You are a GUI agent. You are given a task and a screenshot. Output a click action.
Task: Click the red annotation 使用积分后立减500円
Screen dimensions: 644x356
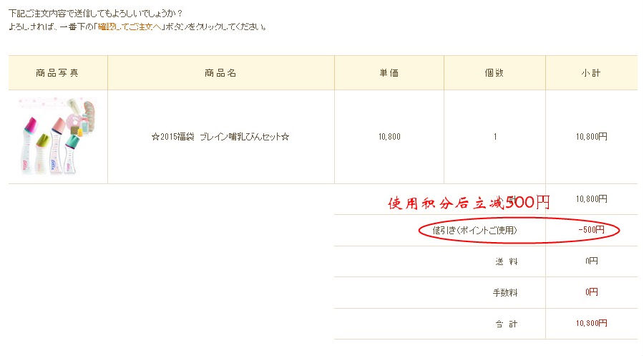pos(469,203)
